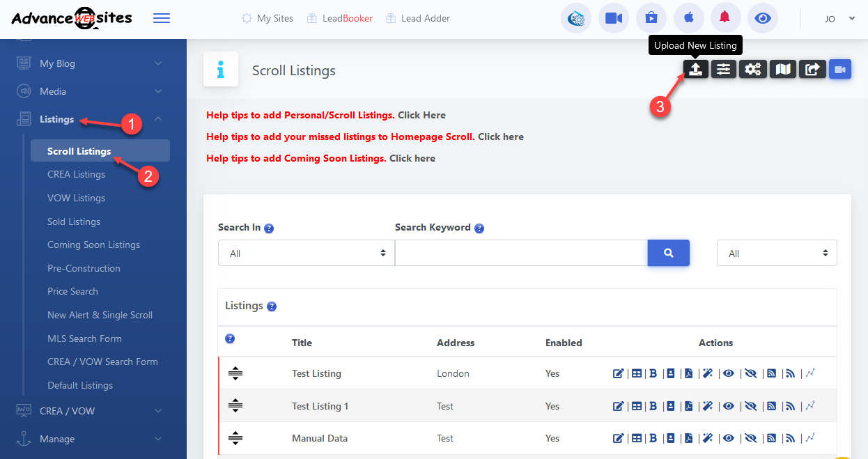Click the Upload New Listing icon

click(x=695, y=69)
